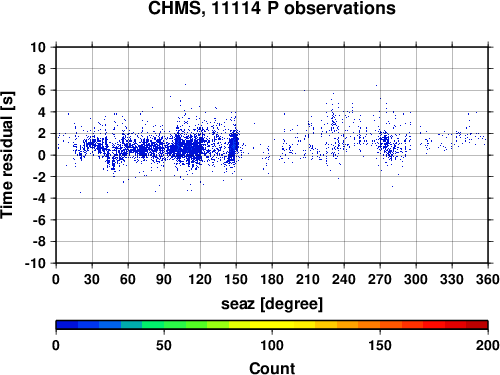Click the y-axis tick label 10

[38, 47]
